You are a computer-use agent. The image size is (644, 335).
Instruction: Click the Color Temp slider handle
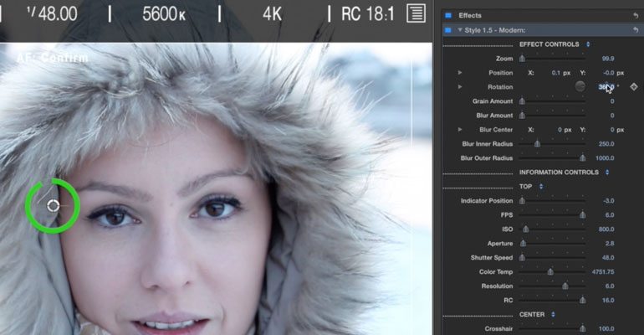click(x=550, y=272)
